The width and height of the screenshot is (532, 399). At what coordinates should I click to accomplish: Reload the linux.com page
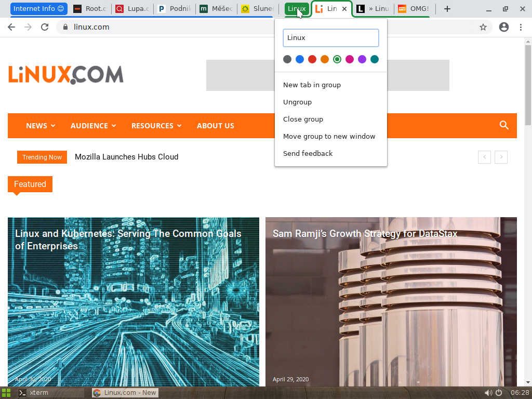[44, 27]
